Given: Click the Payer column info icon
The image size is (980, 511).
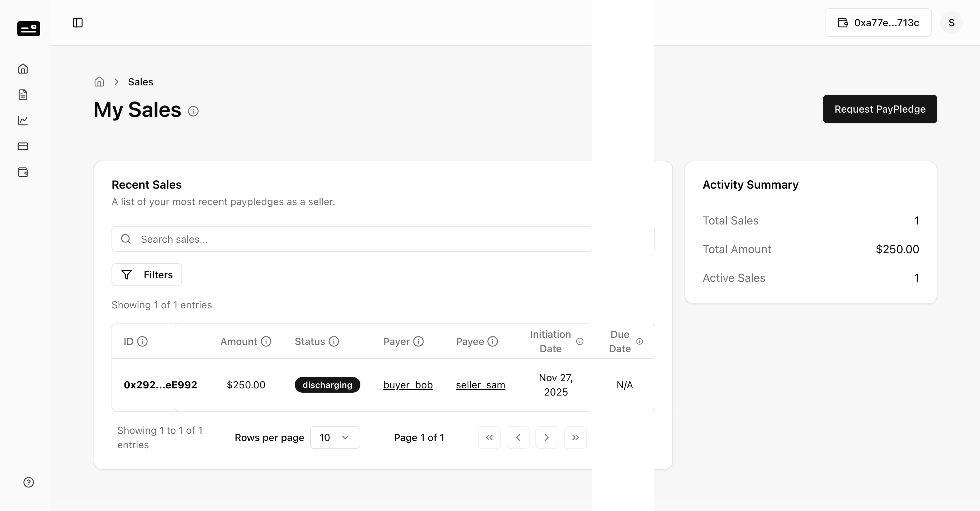Looking at the screenshot, I should (418, 341).
